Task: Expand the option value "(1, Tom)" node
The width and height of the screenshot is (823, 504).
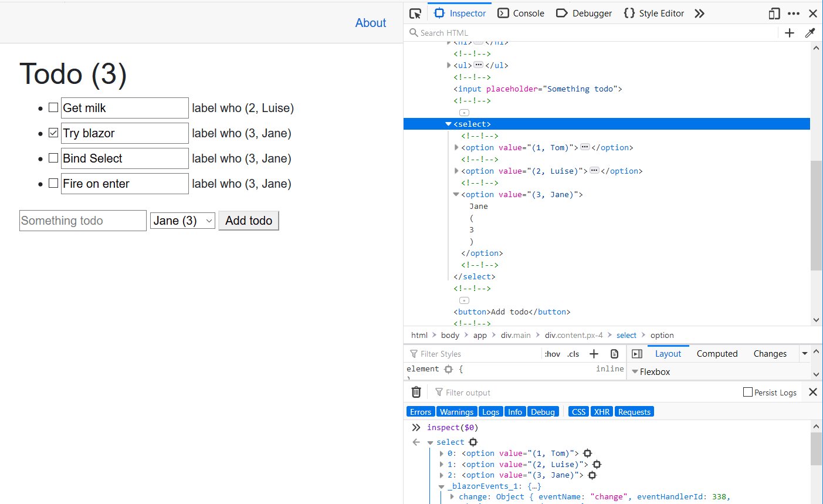Action: [456, 148]
